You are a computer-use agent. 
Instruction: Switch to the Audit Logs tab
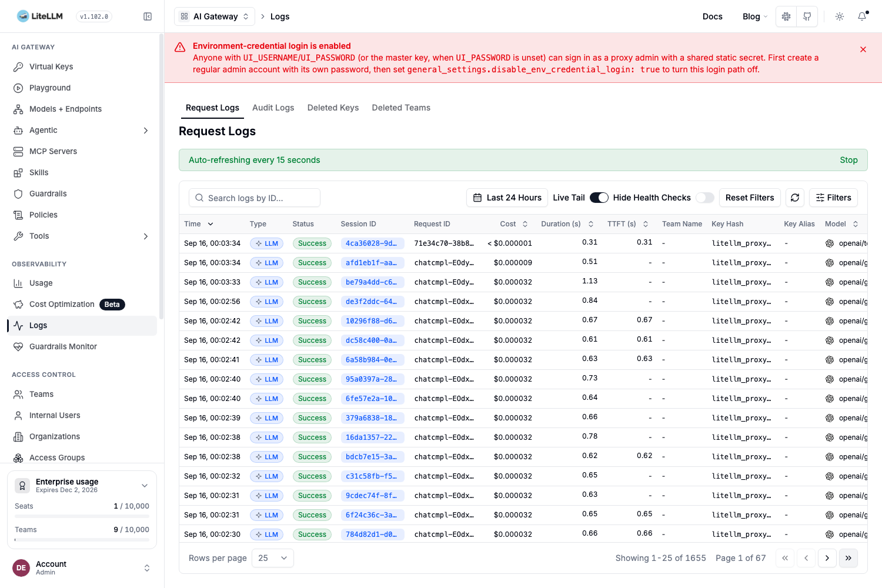pos(273,108)
